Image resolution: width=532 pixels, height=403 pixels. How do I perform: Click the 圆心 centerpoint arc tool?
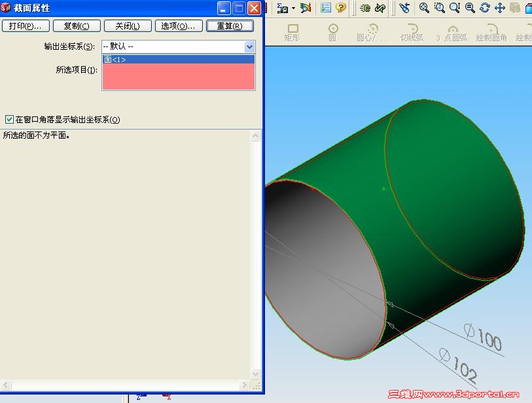(x=371, y=33)
